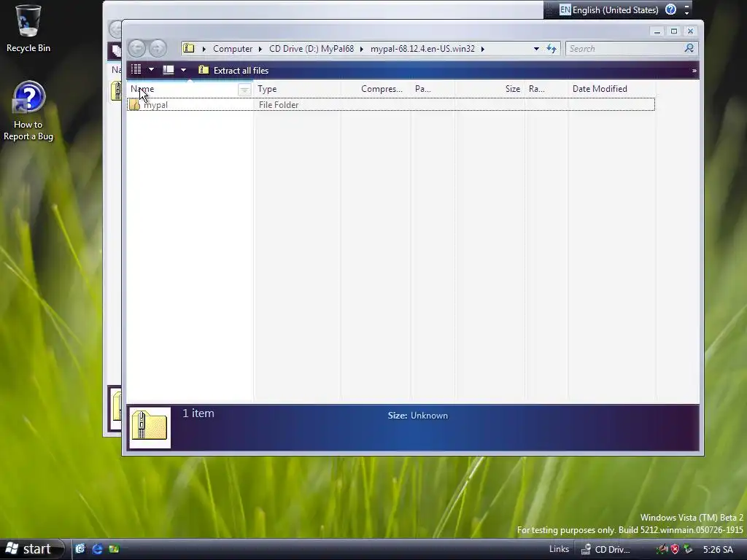Click third quick launch icon in taskbar
Screen dimensions: 747x560
[114, 549]
